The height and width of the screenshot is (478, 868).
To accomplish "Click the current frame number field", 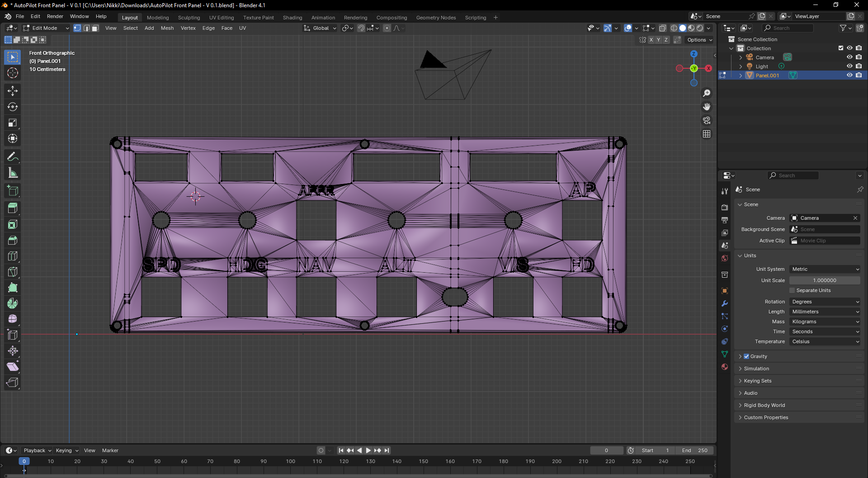I will coord(607,450).
